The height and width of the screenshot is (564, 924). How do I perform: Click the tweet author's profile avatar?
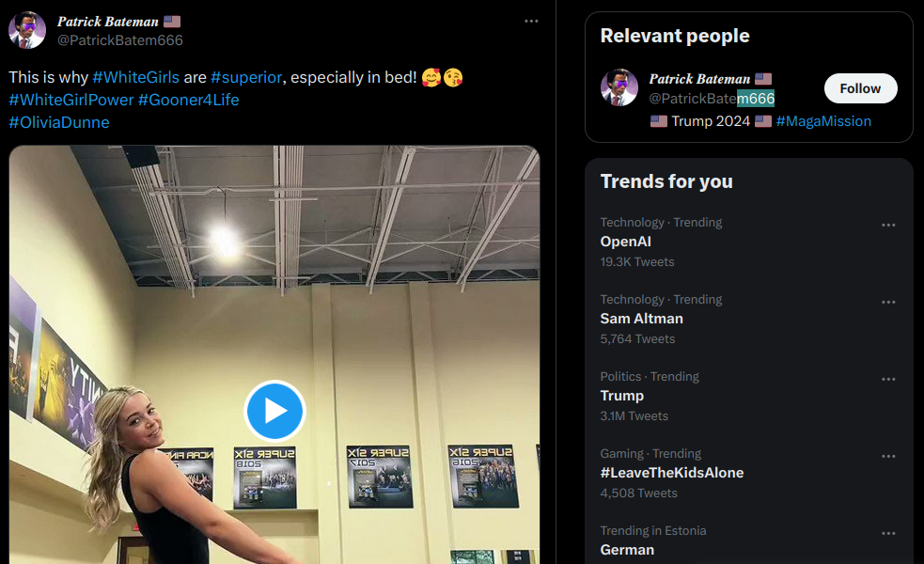(27, 30)
